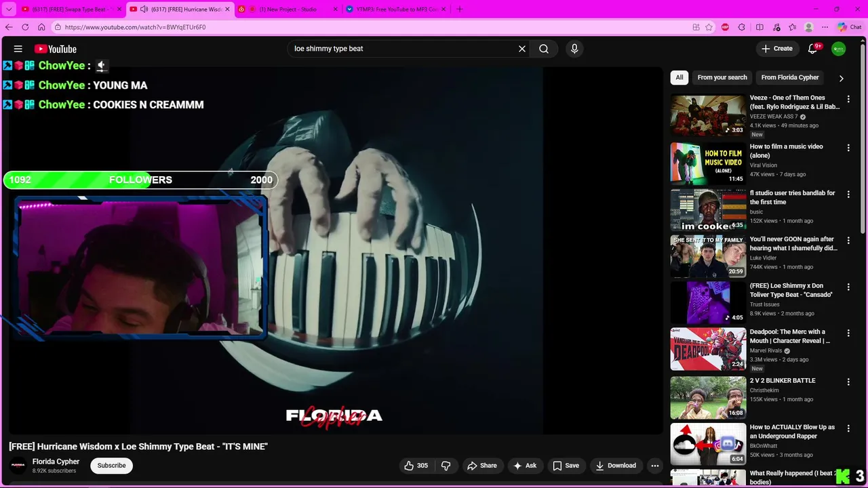Open browser media control music icon
The width and height of the screenshot is (868, 488).
[x=776, y=27]
